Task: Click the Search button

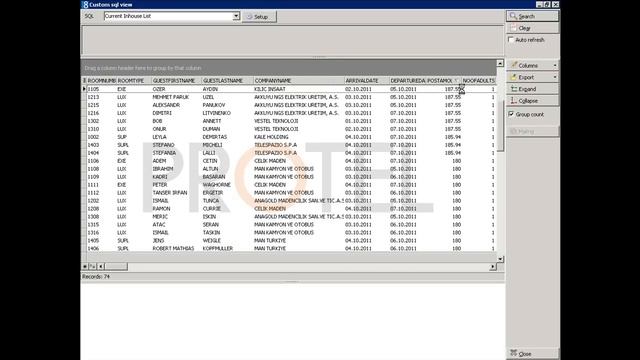Action: point(532,16)
